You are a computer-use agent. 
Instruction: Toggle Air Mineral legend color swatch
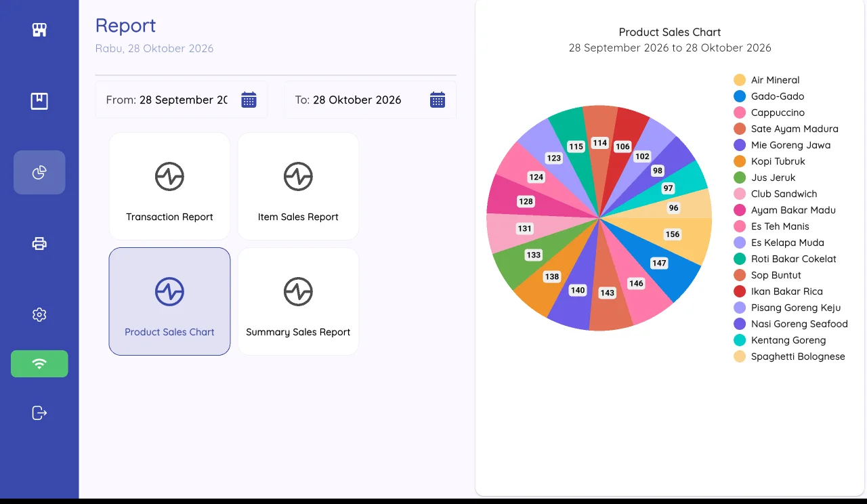tap(740, 80)
